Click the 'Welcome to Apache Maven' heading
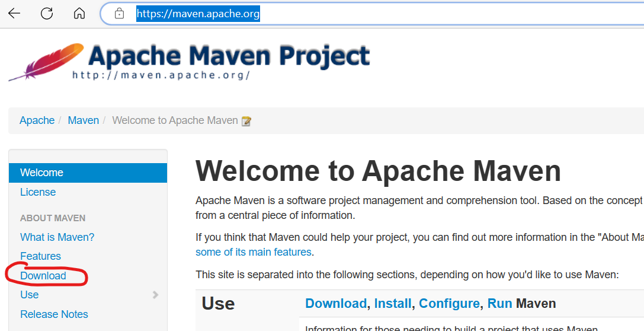Screen dimensions: 644x331 [378, 171]
